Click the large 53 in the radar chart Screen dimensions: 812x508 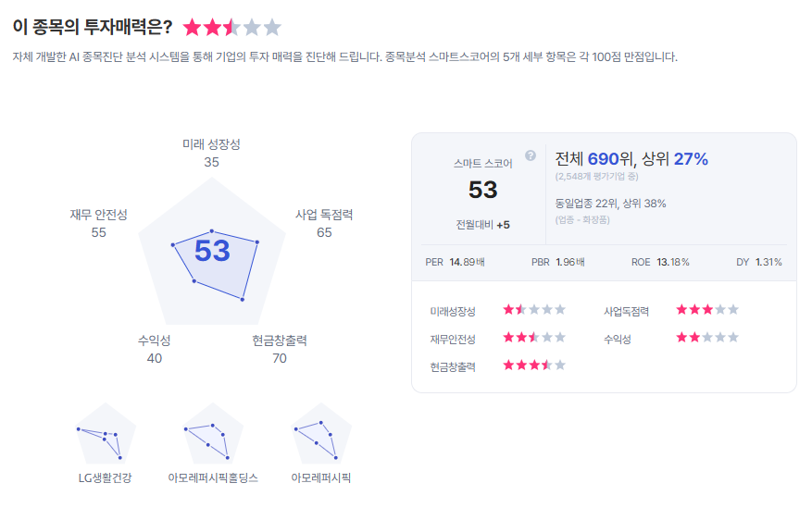[212, 251]
